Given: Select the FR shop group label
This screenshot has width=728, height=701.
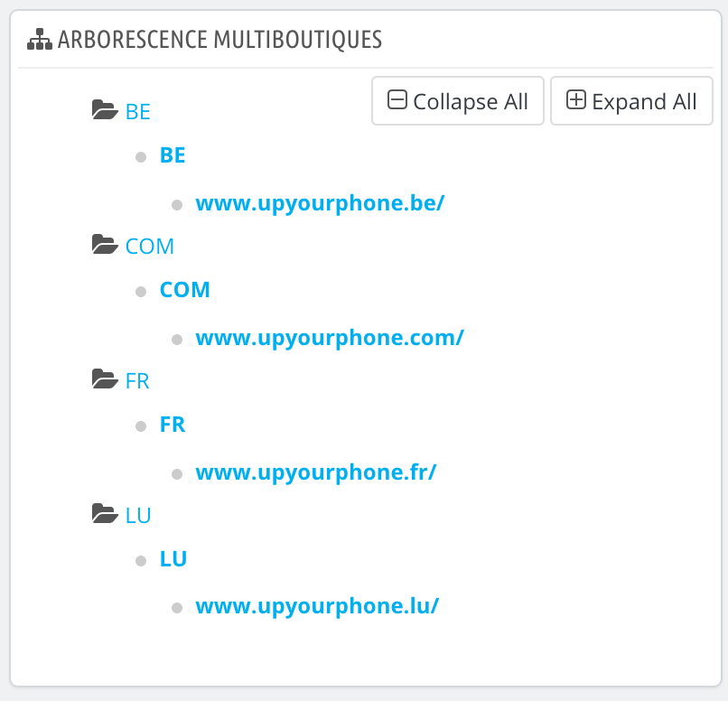Looking at the screenshot, I should pyautogui.click(x=137, y=381).
